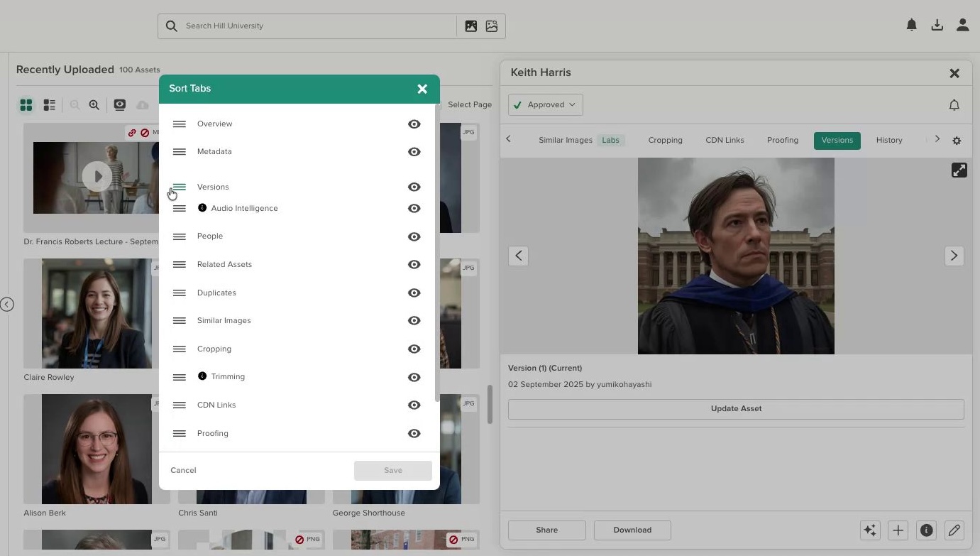Open the Proofing tab
Viewport: 980px width, 556px height.
point(782,141)
